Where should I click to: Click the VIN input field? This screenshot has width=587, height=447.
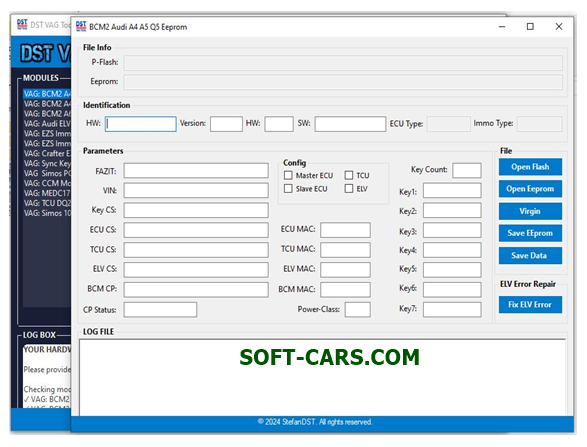click(196, 190)
